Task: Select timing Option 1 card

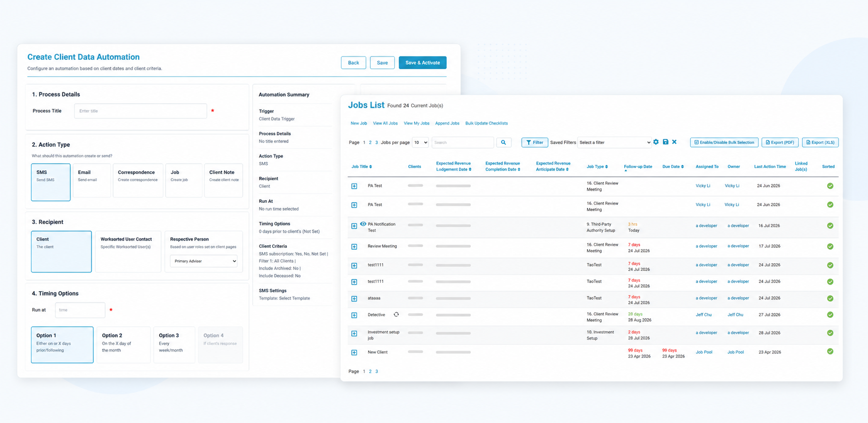Action: 62,345
